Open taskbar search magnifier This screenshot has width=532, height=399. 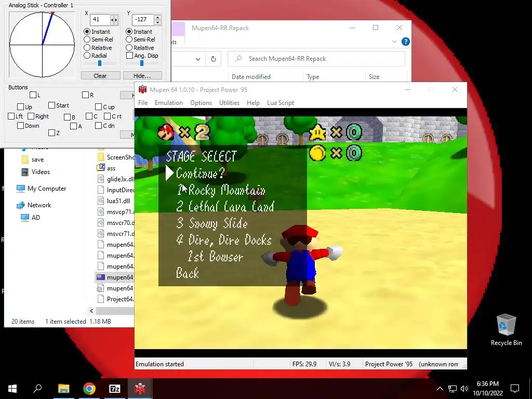pyautogui.click(x=37, y=388)
